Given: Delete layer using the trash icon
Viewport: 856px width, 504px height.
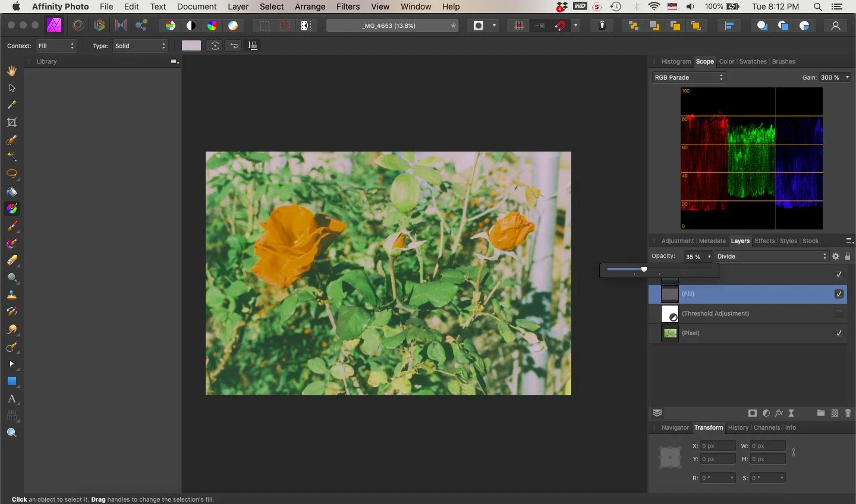Looking at the screenshot, I should [848, 413].
